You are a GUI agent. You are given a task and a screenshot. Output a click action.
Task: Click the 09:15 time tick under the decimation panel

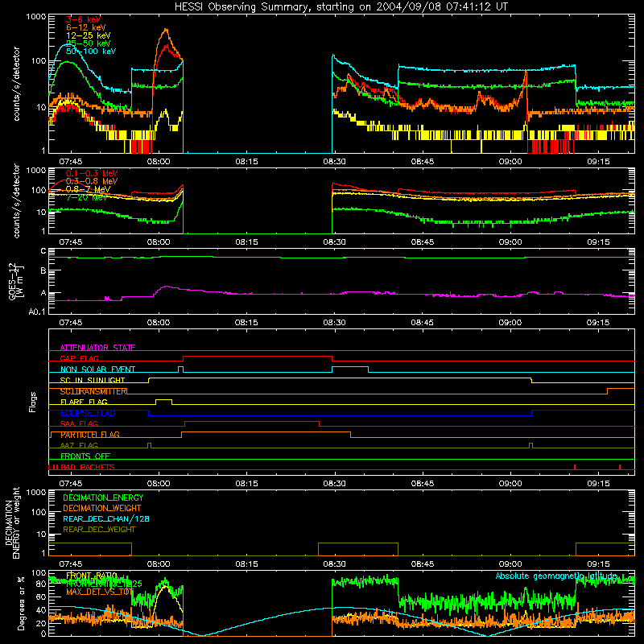598,564
